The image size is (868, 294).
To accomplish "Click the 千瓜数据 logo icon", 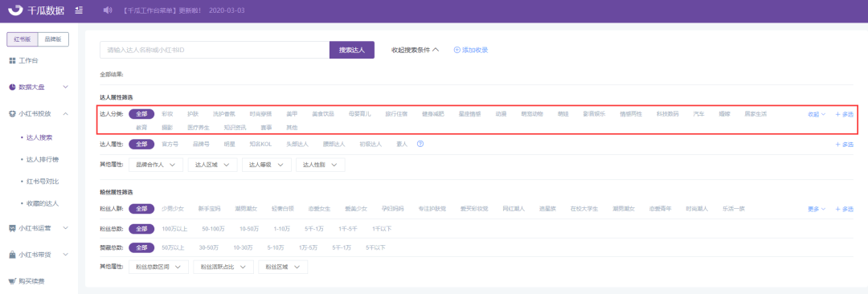I will point(15,10).
